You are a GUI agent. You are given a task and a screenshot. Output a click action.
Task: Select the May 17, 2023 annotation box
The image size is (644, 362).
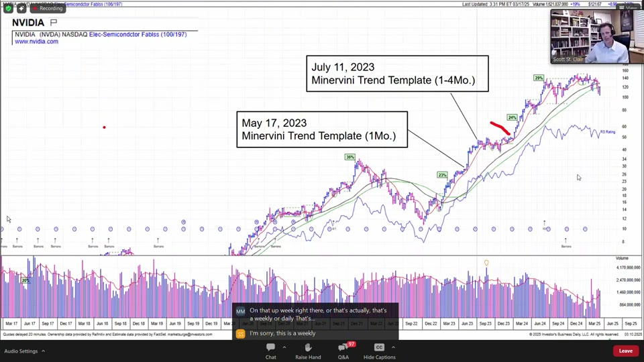click(x=322, y=129)
